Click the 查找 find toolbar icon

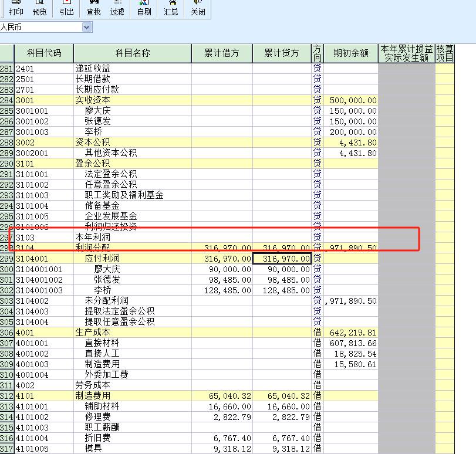click(x=93, y=8)
